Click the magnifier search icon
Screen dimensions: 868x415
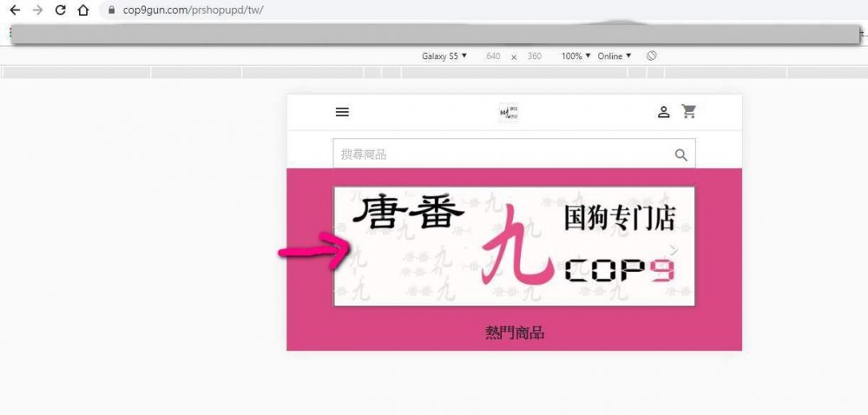tap(681, 155)
